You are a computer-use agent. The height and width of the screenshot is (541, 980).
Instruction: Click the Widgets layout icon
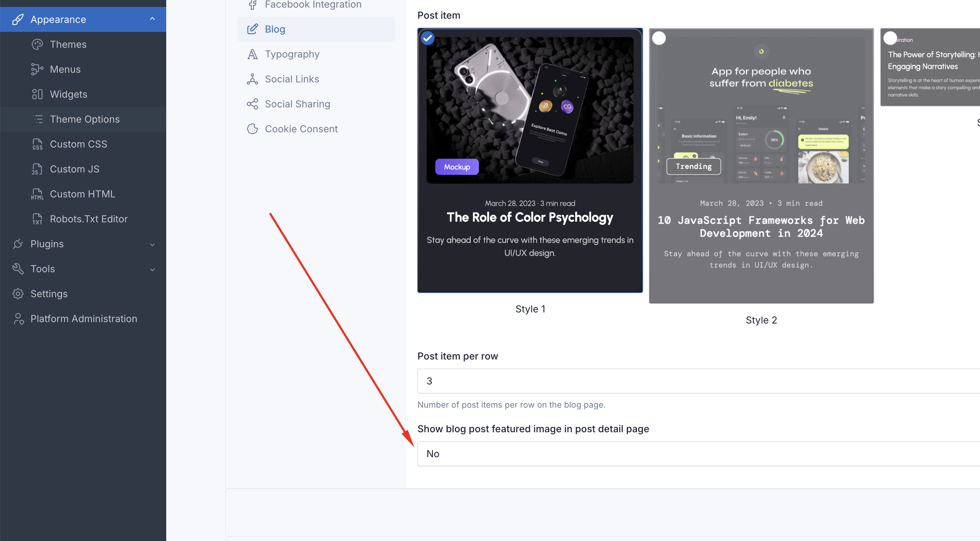(x=37, y=94)
